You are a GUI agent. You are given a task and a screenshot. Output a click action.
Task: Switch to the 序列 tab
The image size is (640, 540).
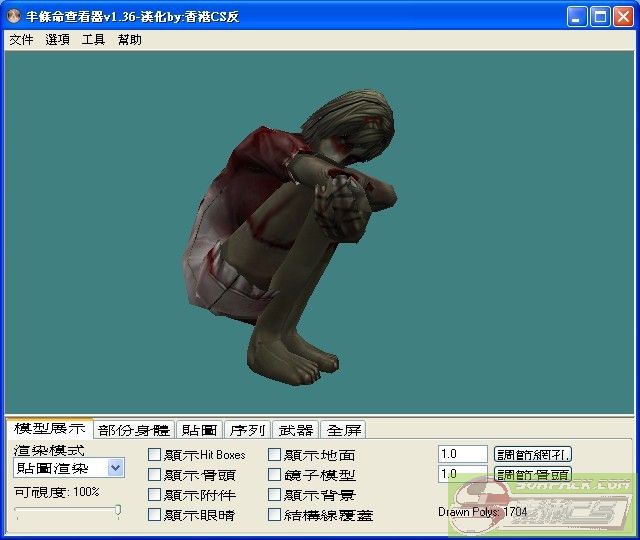[247, 430]
